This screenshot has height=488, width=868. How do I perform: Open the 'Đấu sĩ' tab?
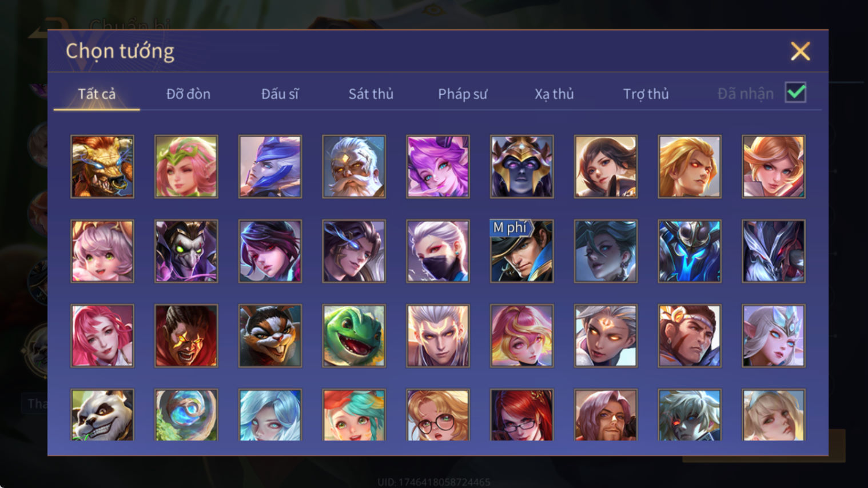pyautogui.click(x=280, y=94)
